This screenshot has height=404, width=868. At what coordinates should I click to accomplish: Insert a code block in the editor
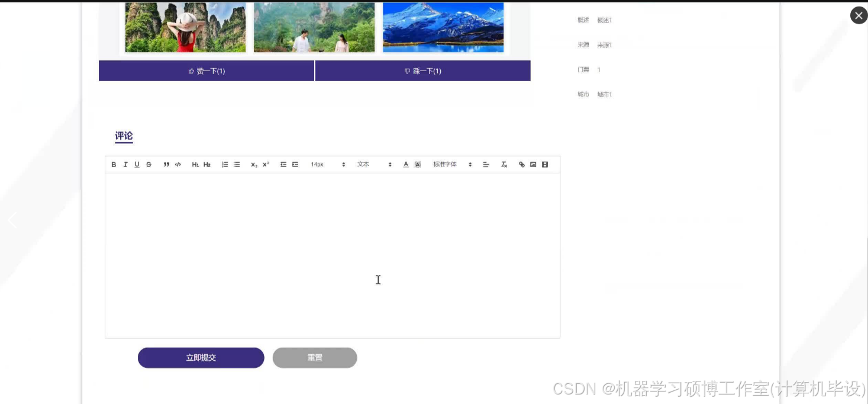pos(178,165)
